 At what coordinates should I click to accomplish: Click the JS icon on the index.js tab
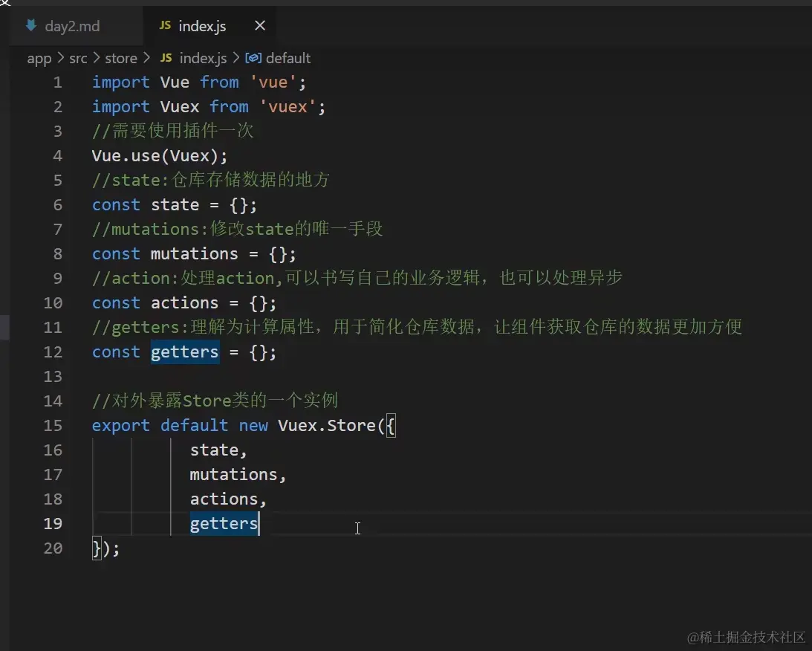click(x=165, y=26)
